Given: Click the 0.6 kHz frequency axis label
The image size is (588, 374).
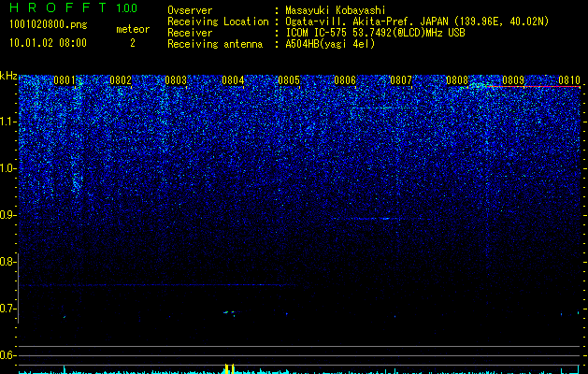Looking at the screenshot, I should tap(7, 355).
